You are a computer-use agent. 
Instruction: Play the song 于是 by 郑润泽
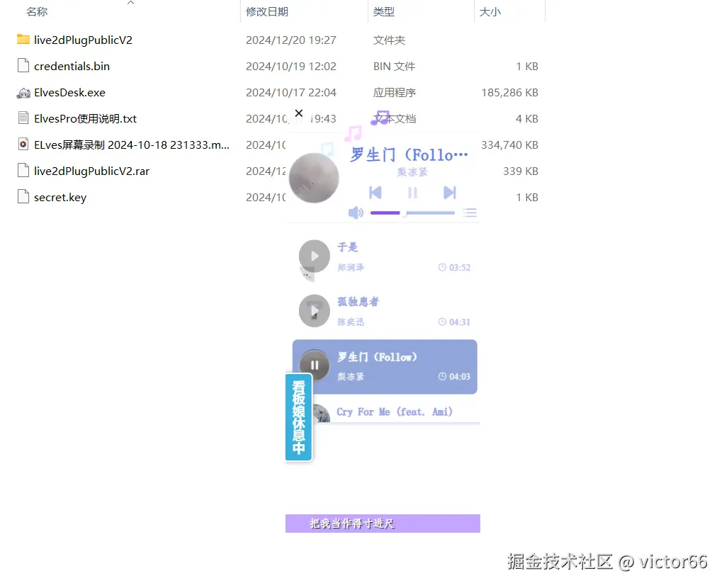click(314, 256)
